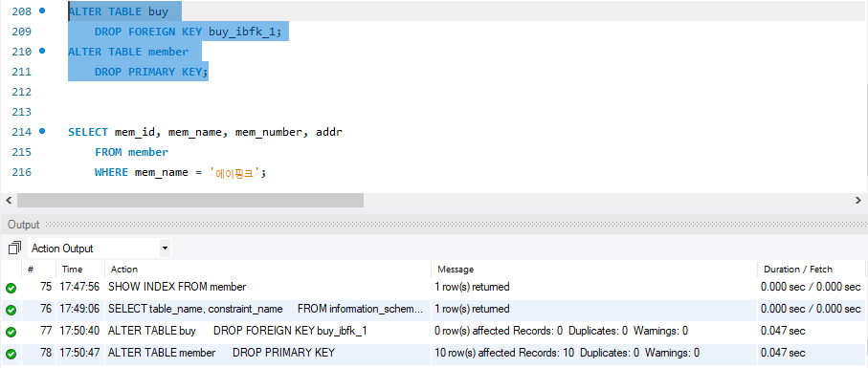
Task: Click the 17:50:47 time cell
Action: tap(79, 352)
